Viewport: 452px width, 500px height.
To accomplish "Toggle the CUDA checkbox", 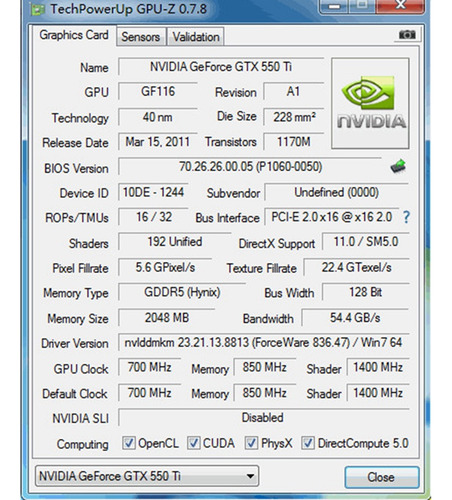I will [x=193, y=443].
